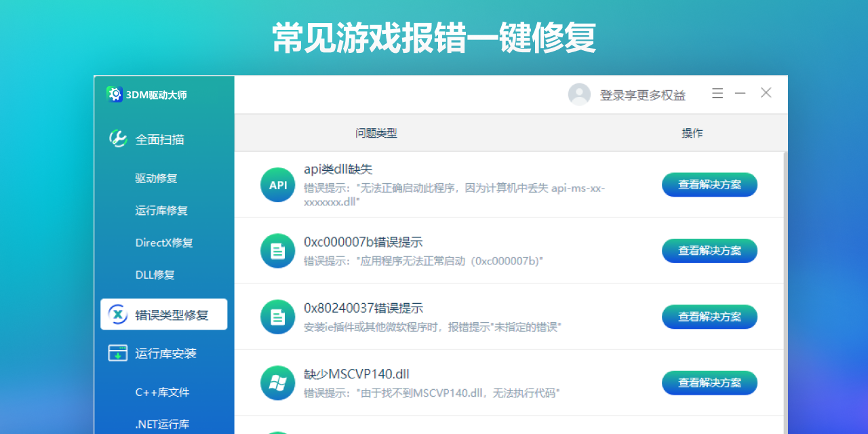Viewport: 868px width, 434px height.
Task: Go to DirectX修复 section
Action: 164,243
